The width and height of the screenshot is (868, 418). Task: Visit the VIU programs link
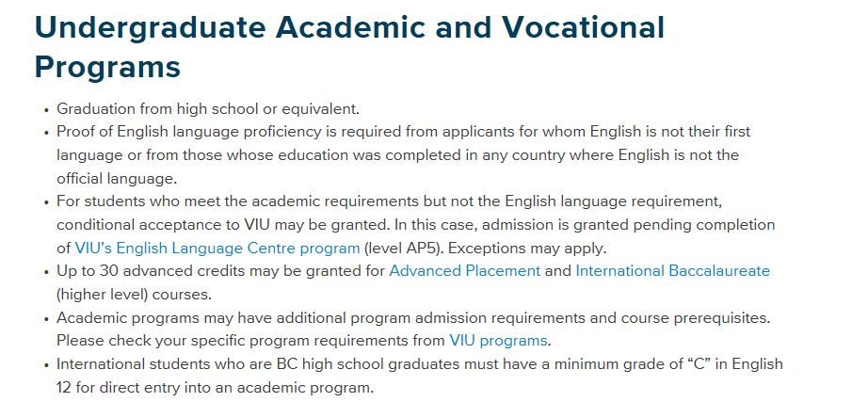(498, 340)
